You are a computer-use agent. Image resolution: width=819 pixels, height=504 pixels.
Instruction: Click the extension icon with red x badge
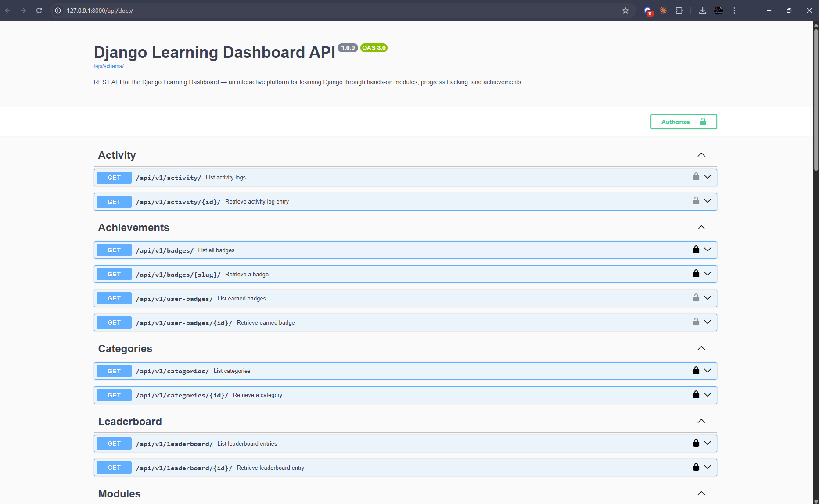pos(648,11)
